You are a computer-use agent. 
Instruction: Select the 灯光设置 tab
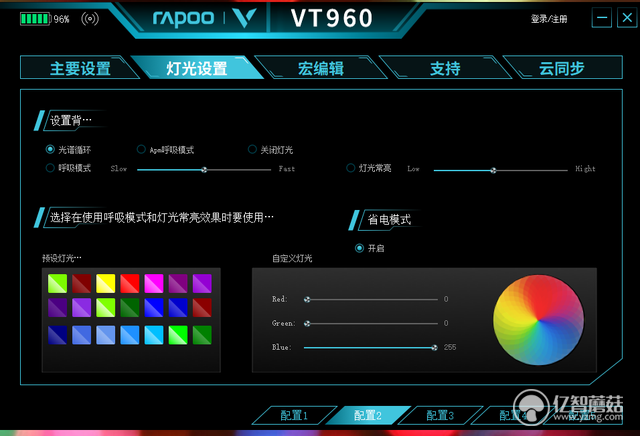pos(197,68)
